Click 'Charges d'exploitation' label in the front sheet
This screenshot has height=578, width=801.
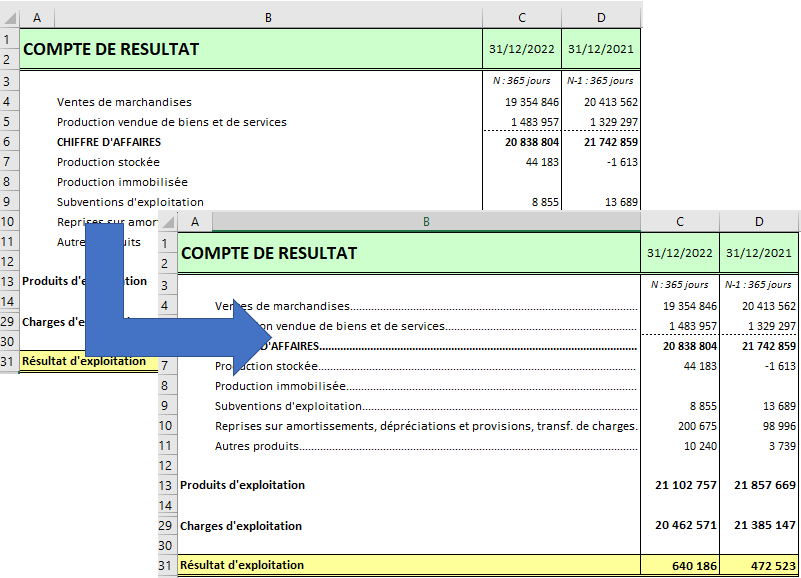[x=241, y=526]
